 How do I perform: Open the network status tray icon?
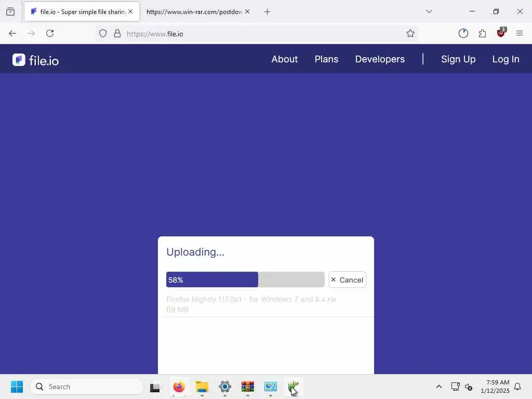[x=455, y=387]
